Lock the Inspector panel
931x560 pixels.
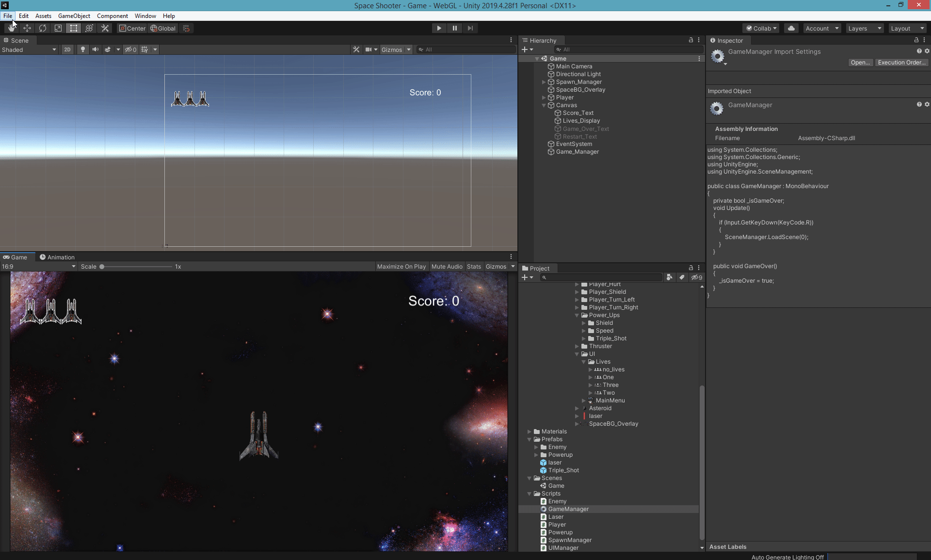coord(916,40)
